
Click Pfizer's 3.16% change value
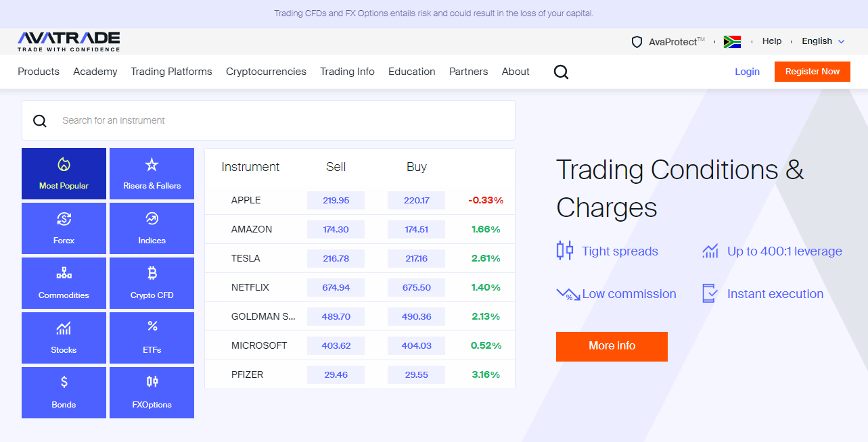486,374
